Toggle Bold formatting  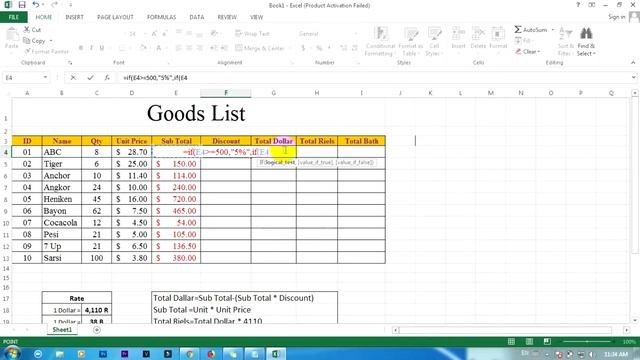(x=81, y=48)
